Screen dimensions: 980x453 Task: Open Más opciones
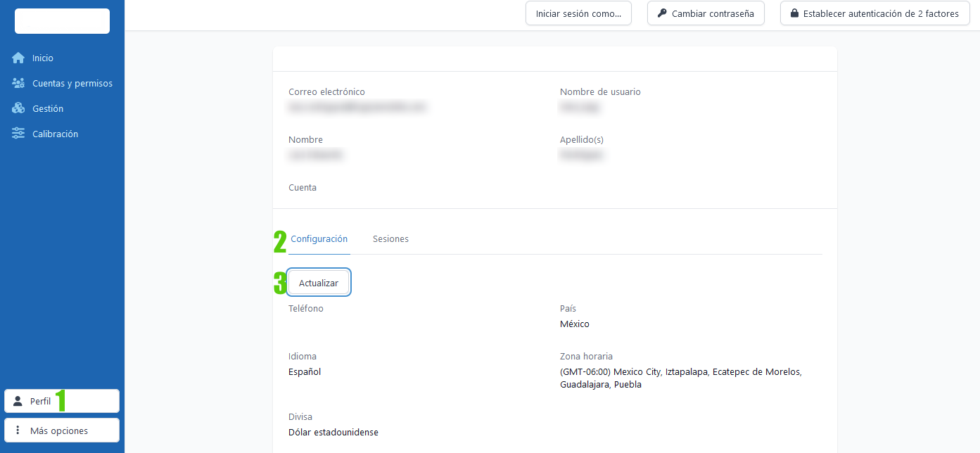[61, 430]
